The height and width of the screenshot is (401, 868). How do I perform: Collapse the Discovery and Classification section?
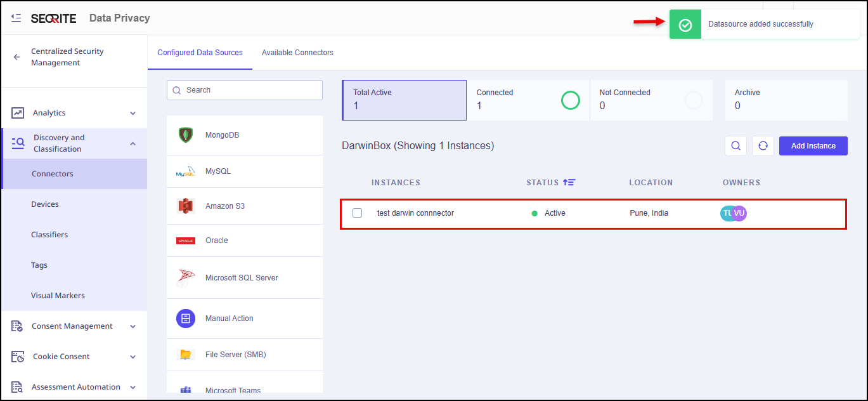[133, 143]
